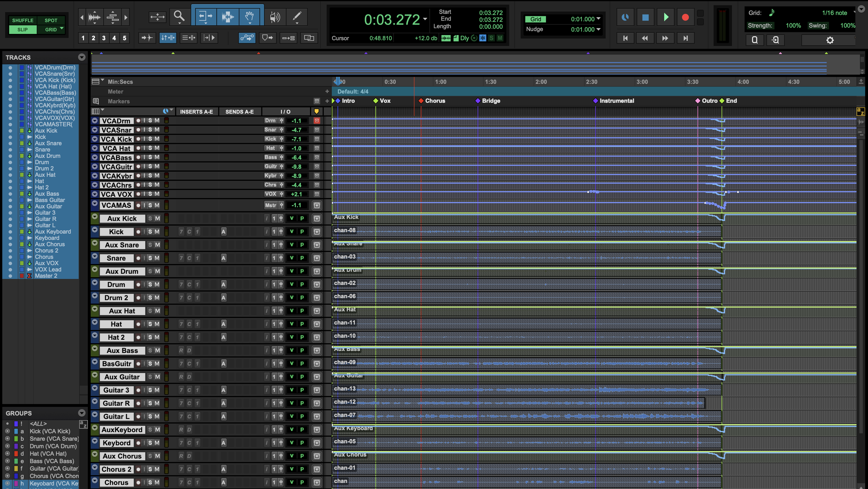868x489 pixels.
Task: Add a meter change with plus button
Action: 327,91
